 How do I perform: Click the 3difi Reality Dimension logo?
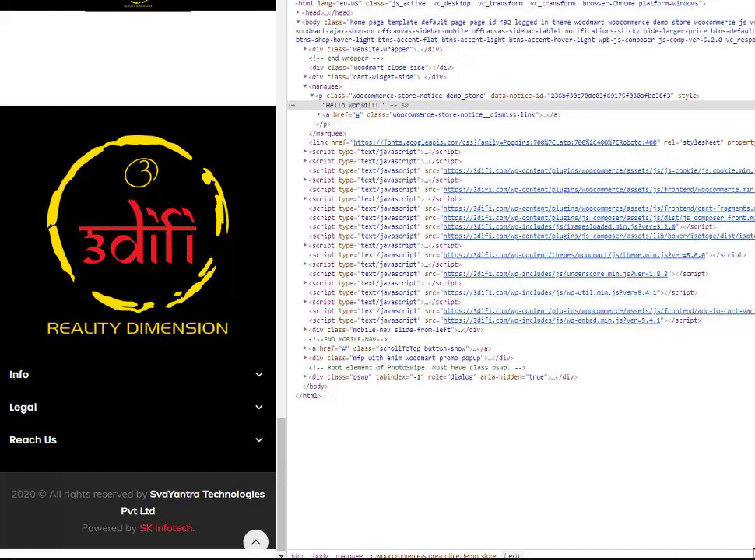(138, 235)
